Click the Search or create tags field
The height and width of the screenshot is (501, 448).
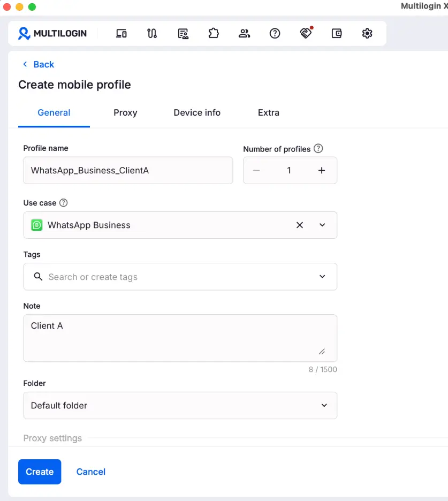(180, 277)
